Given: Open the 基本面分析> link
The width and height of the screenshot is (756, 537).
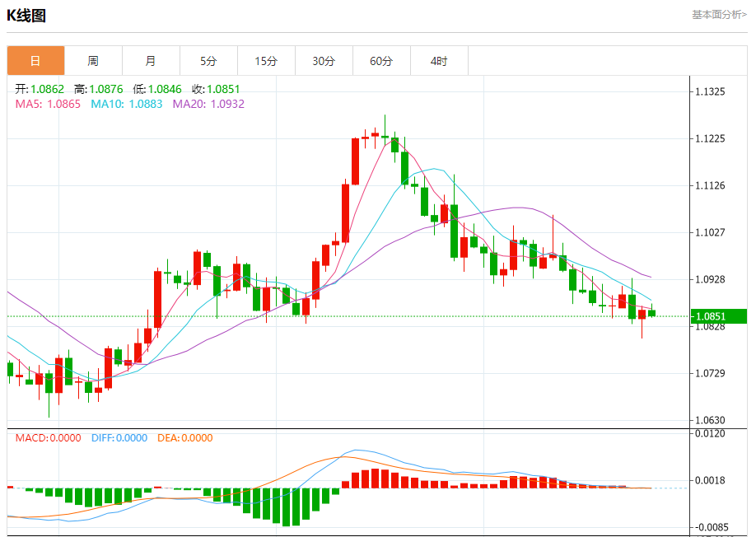Looking at the screenshot, I should tap(720, 15).
